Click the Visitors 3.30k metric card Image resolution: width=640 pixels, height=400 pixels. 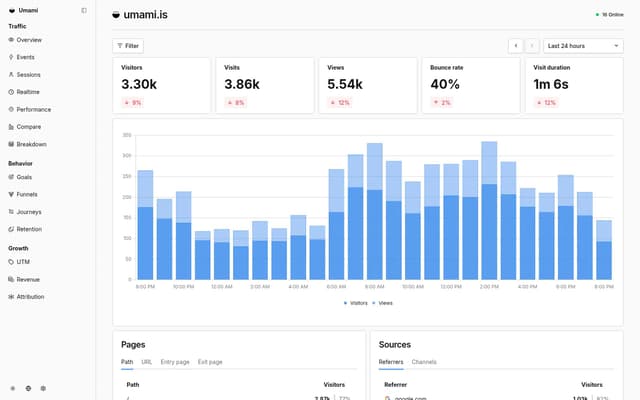[x=162, y=85]
